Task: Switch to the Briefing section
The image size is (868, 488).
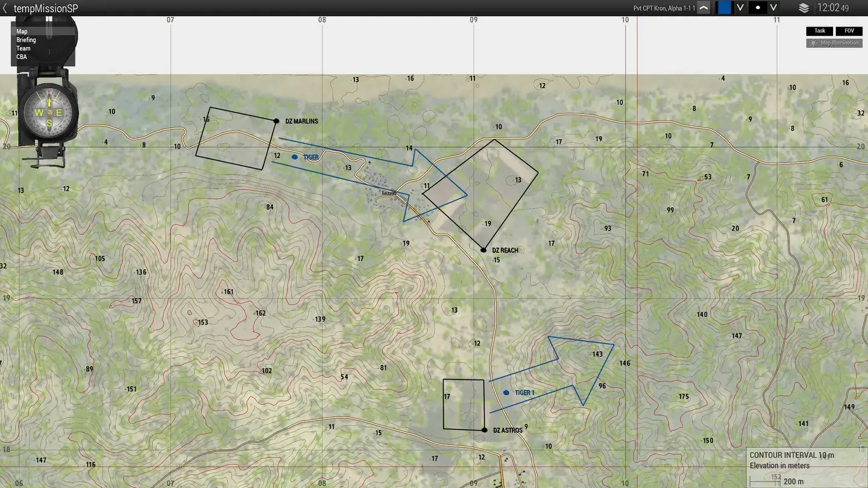Action: click(25, 39)
